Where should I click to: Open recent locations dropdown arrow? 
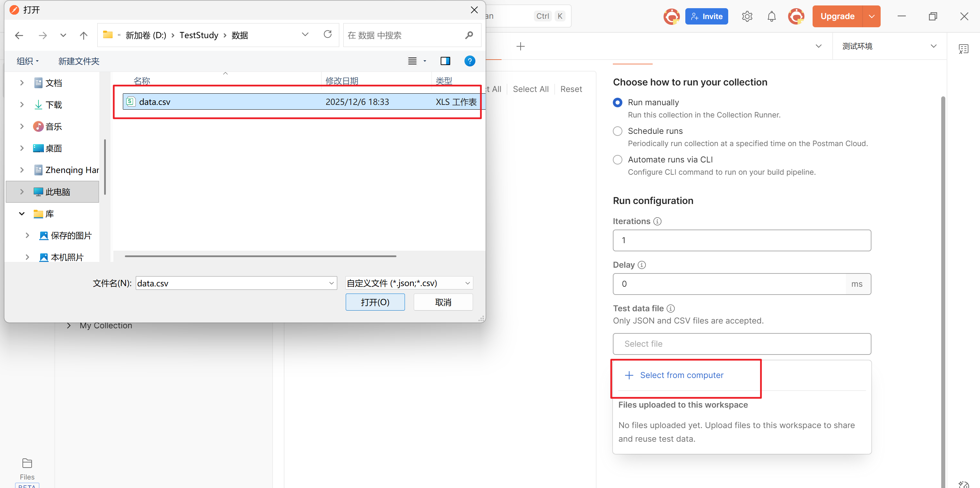(x=63, y=35)
